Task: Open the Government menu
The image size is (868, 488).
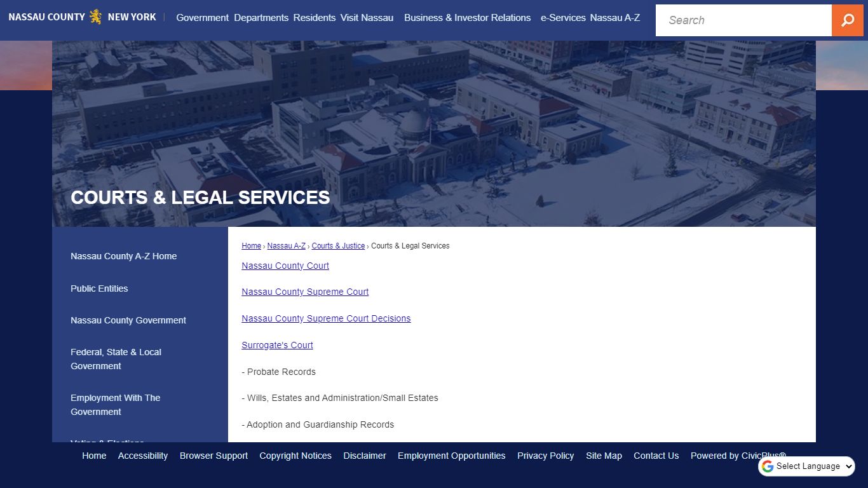Action: pyautogui.click(x=202, y=18)
